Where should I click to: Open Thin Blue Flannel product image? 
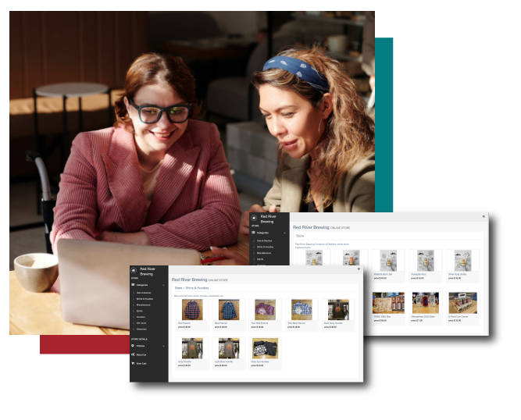click(302, 309)
